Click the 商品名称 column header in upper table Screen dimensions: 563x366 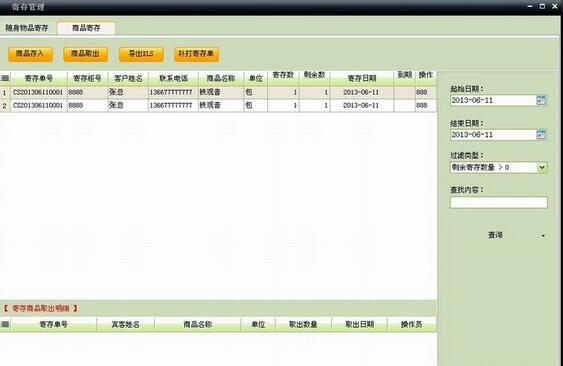pos(221,78)
